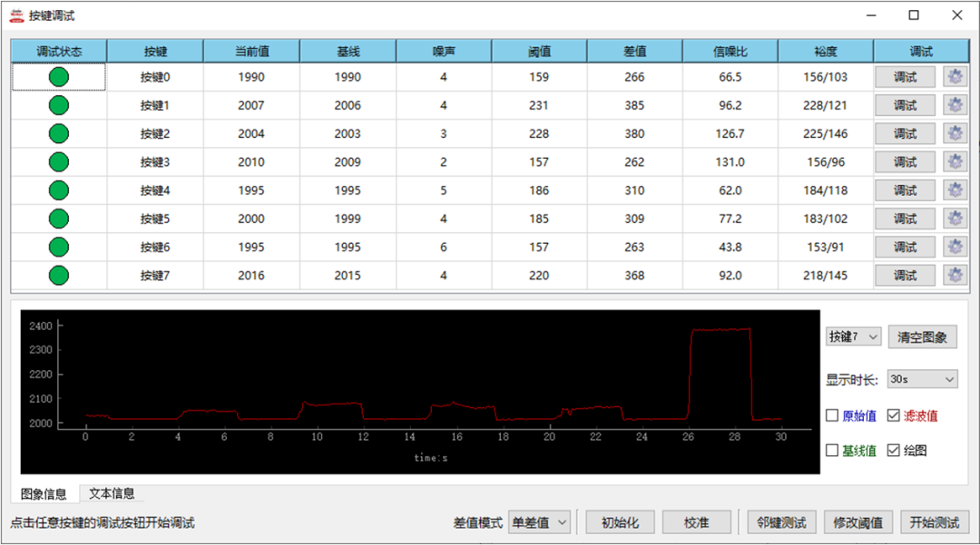Open settings gear for 按键6 row
Image resolution: width=980 pixels, height=545 pixels.
click(955, 247)
